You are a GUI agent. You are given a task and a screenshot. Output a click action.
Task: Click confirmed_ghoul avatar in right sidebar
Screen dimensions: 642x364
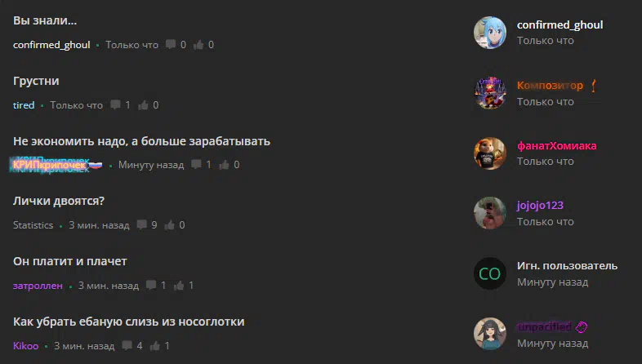[490, 33]
